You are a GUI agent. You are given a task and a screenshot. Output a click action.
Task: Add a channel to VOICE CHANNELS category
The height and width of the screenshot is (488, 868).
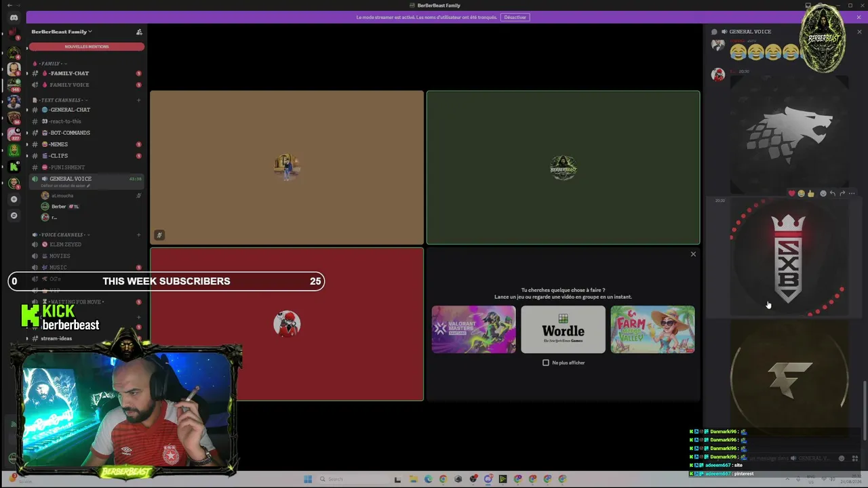(x=139, y=235)
